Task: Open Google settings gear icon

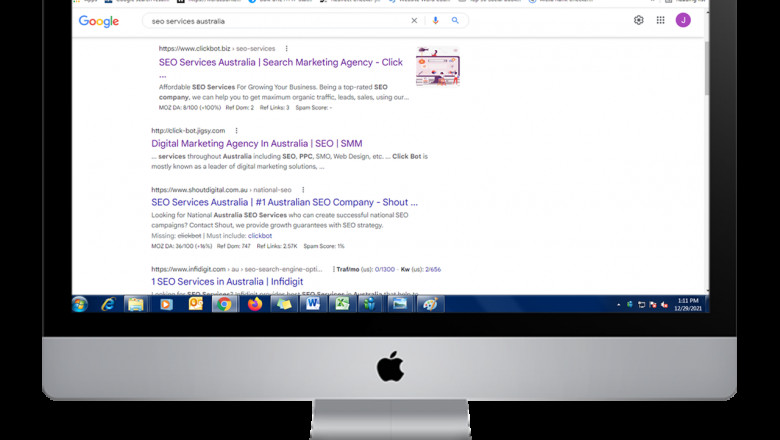Action: coord(639,20)
